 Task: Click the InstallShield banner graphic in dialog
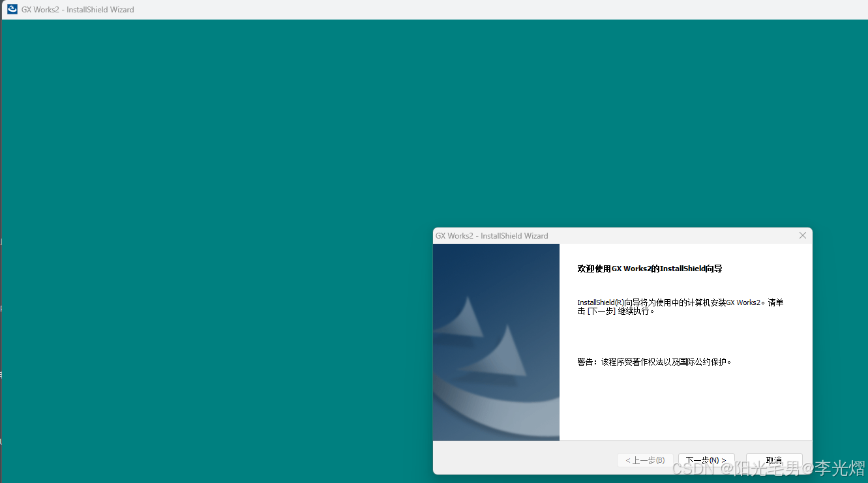[496, 342]
